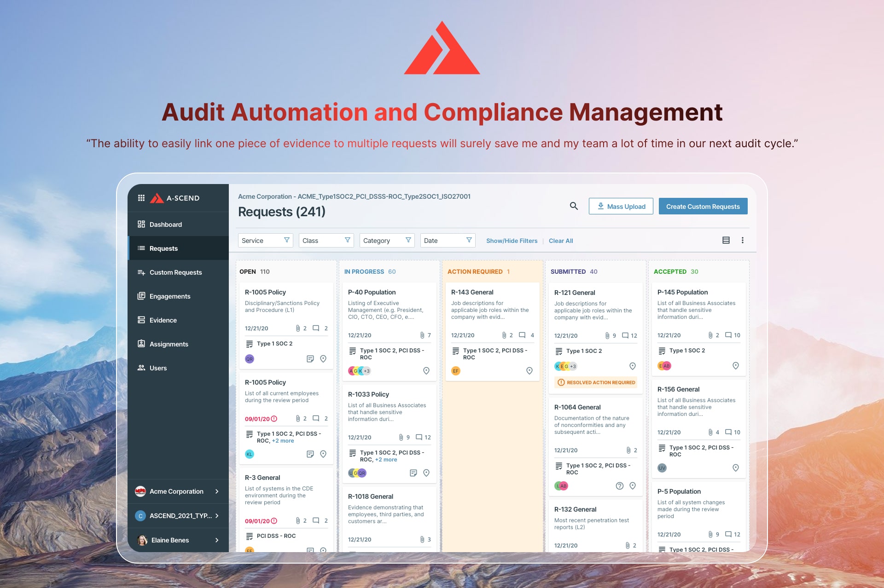Go to Evidence in sidebar
This screenshot has height=588, width=884.
point(163,320)
